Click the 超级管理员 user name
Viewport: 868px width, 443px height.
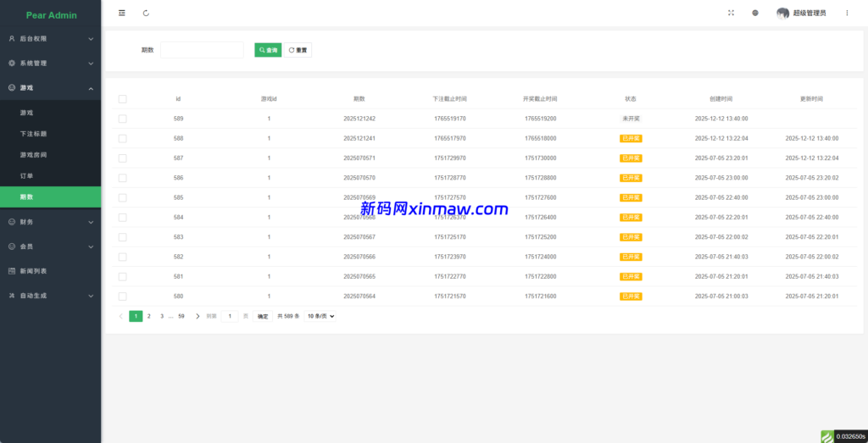810,14
